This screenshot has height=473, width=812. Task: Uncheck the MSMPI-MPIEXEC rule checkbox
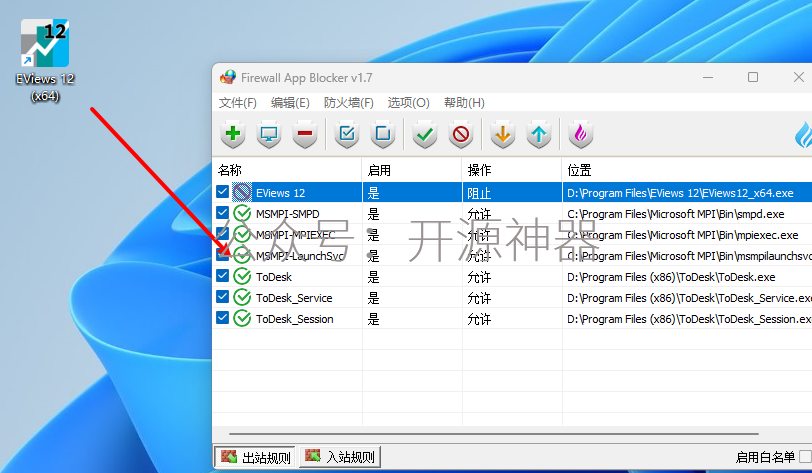click(223, 234)
